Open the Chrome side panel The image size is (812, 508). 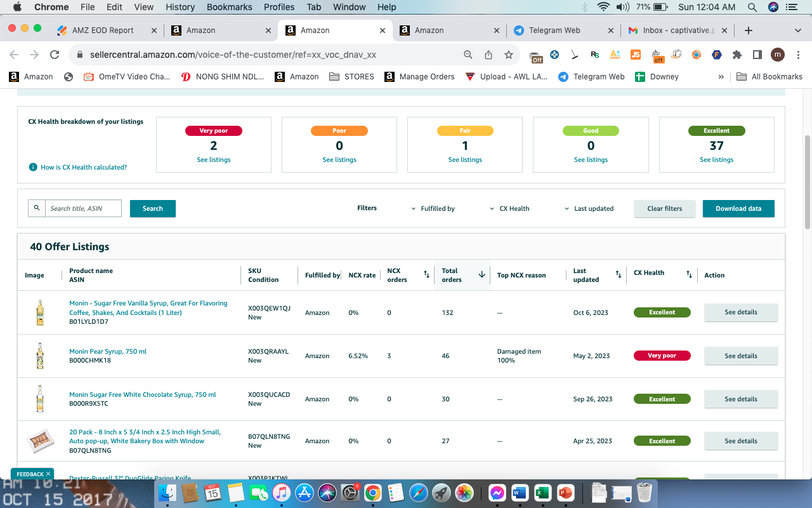coord(757,55)
